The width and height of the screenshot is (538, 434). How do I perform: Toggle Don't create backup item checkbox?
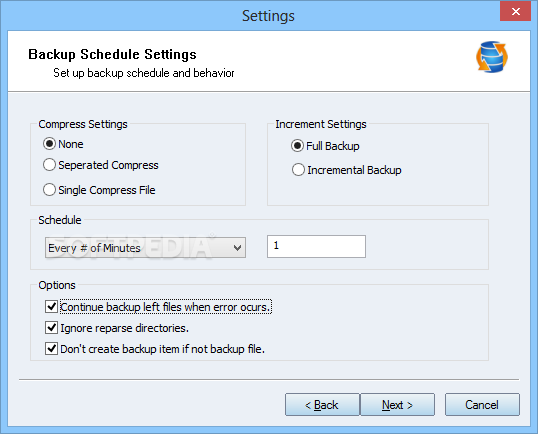click(x=51, y=349)
